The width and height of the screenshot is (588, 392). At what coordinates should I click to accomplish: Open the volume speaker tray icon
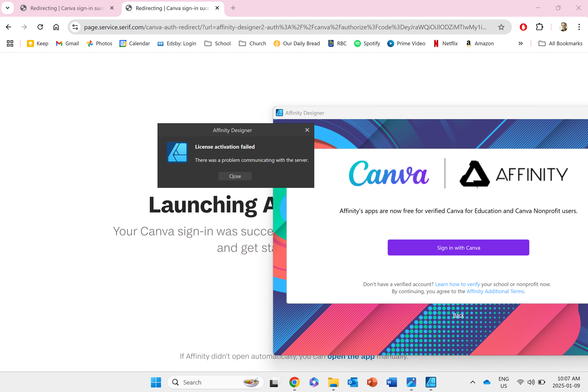pyautogui.click(x=531, y=382)
